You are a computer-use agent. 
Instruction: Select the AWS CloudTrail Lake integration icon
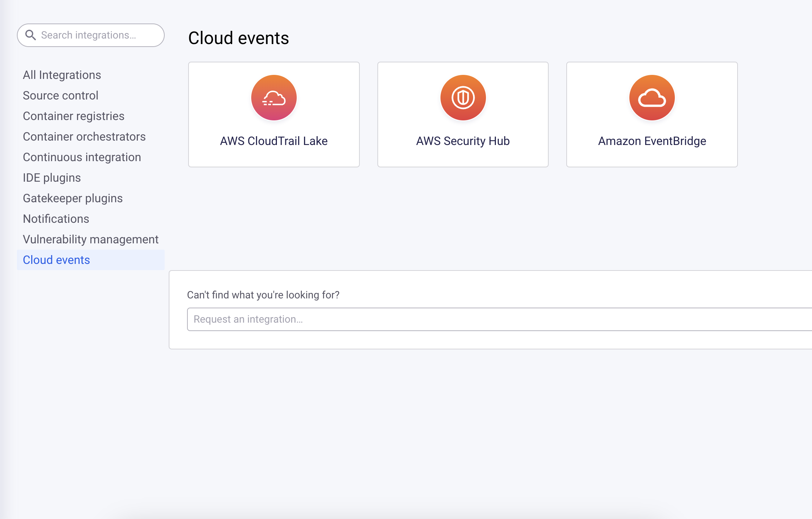[274, 98]
